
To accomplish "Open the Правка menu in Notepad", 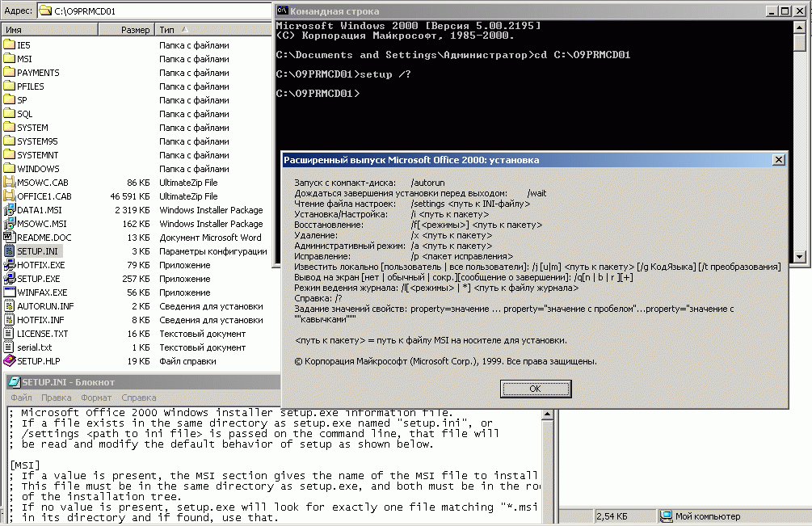I will 56,398.
